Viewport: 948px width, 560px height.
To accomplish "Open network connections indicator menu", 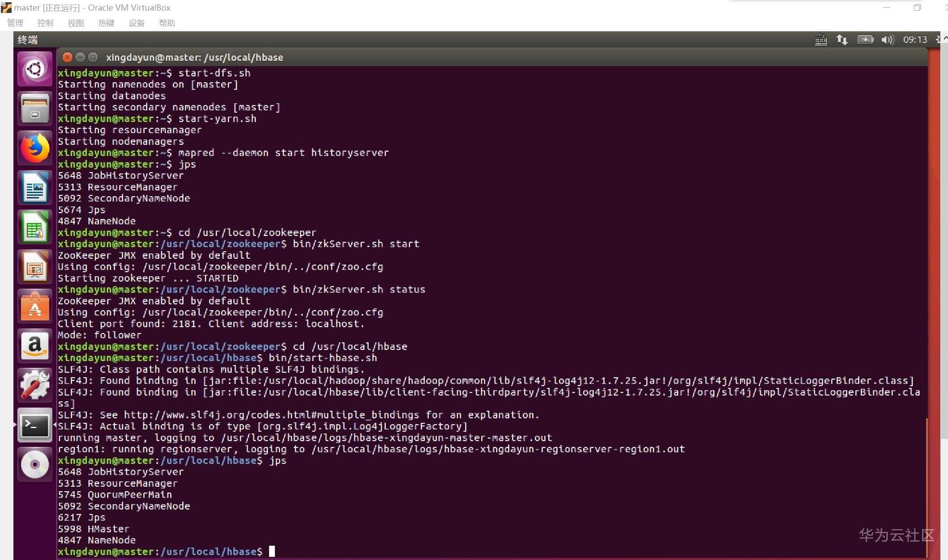I will 842,40.
